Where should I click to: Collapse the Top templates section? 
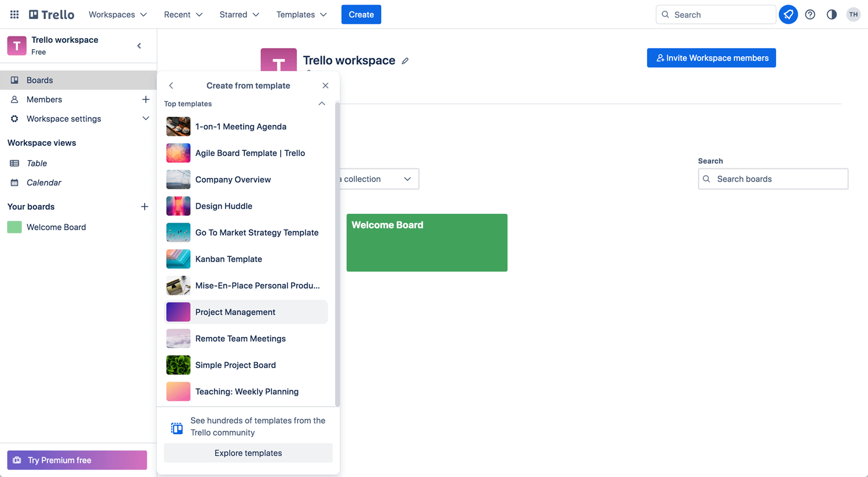pos(322,103)
